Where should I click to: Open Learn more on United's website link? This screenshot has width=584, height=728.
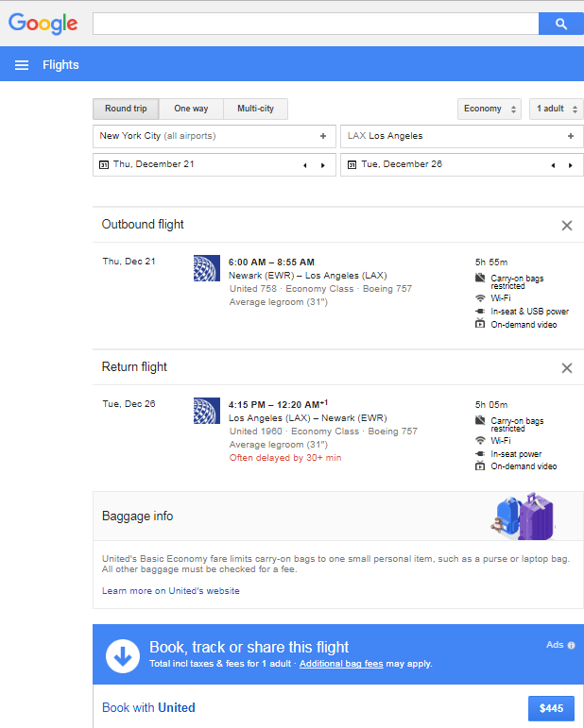point(171,591)
